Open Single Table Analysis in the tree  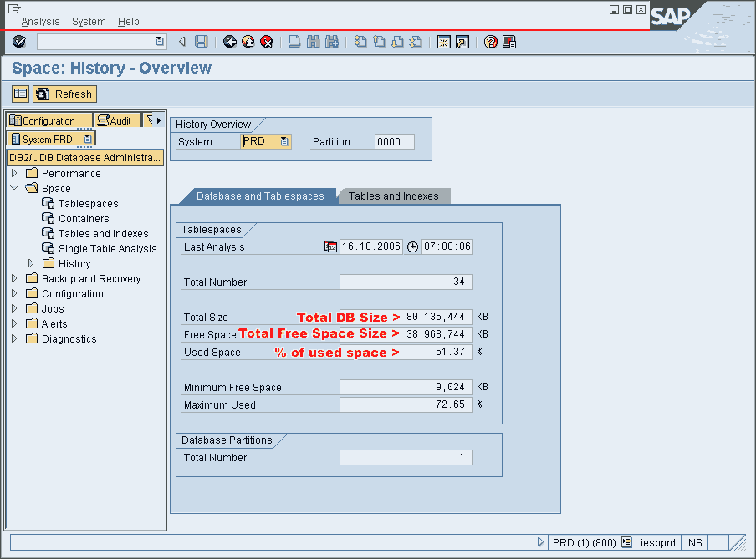pyautogui.click(x=107, y=248)
